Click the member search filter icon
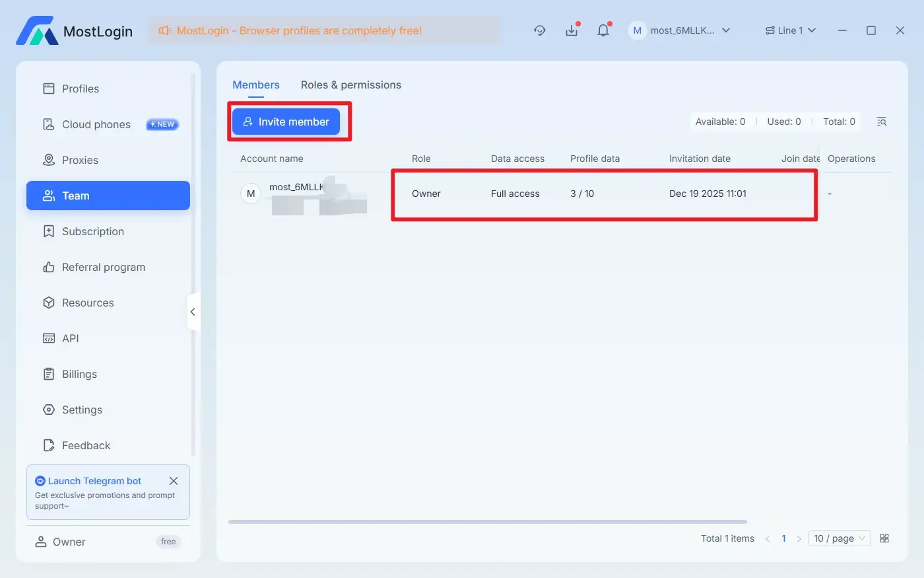924x578 pixels. click(881, 122)
